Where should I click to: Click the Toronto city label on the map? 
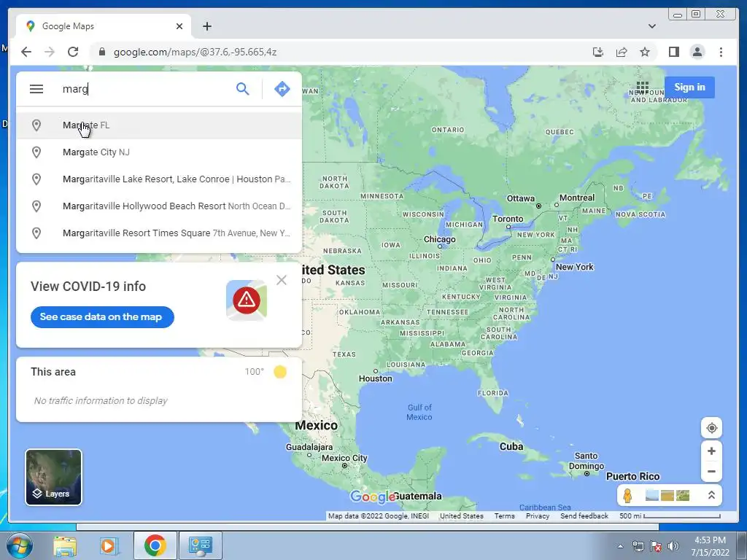point(508,219)
